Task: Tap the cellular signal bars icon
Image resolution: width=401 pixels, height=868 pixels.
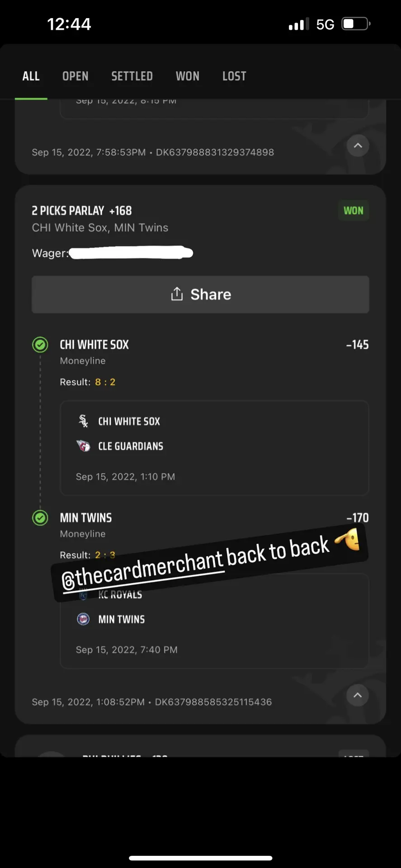Action: coord(299,24)
